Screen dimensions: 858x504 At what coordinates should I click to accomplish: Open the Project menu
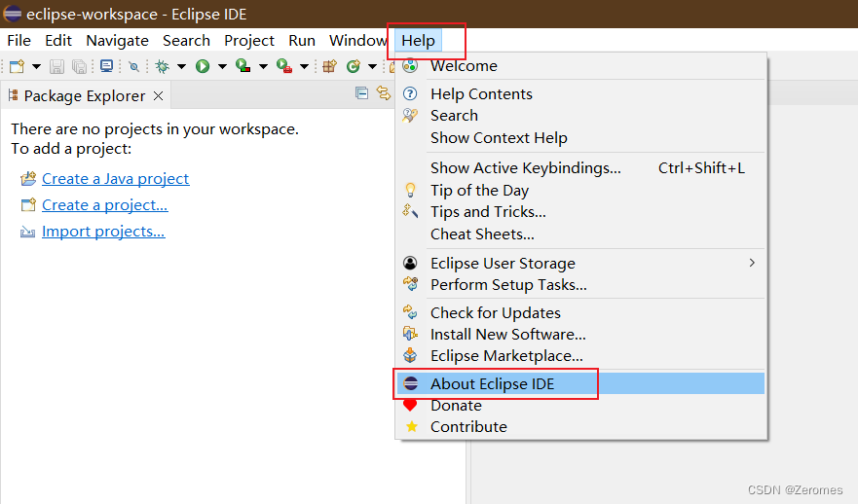point(249,41)
